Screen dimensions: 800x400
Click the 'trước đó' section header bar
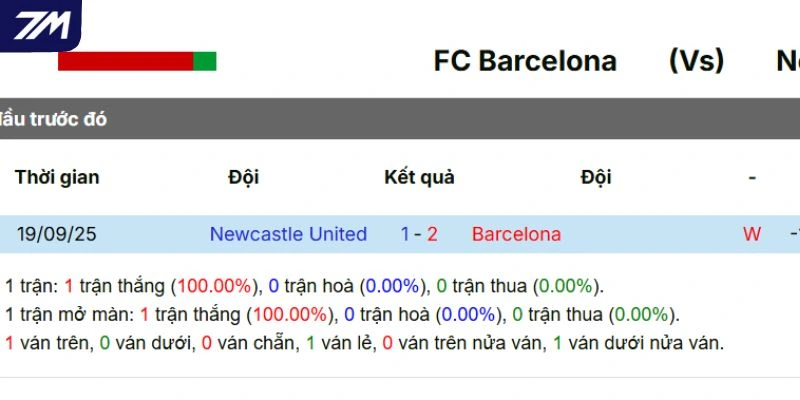[x=400, y=119]
